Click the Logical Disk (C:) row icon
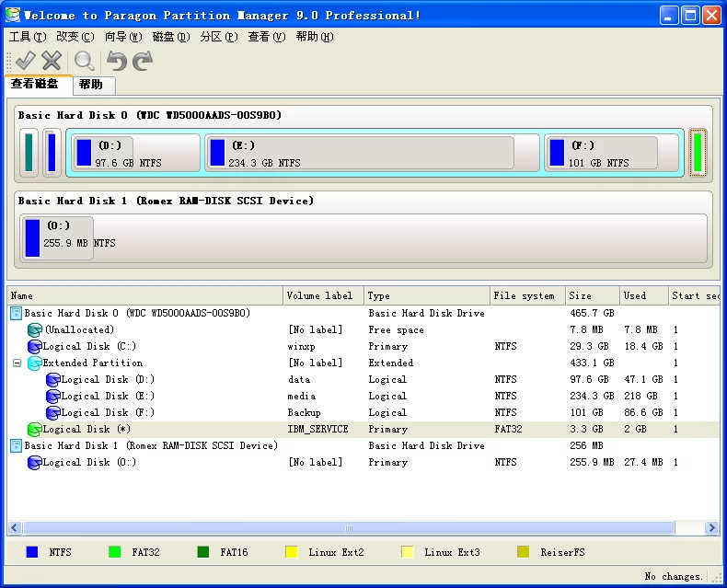Image resolution: width=727 pixels, height=588 pixels. coord(35,346)
